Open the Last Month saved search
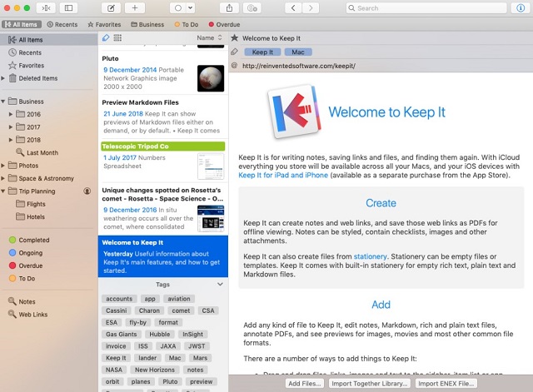Viewport: 533px width, 392px height. point(42,153)
